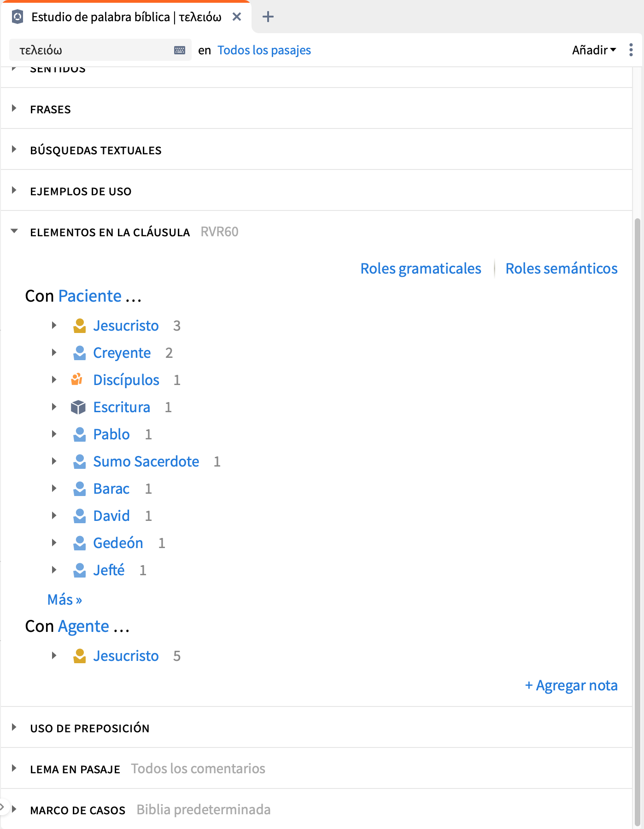Switch to Roles semánticos view

[561, 269]
